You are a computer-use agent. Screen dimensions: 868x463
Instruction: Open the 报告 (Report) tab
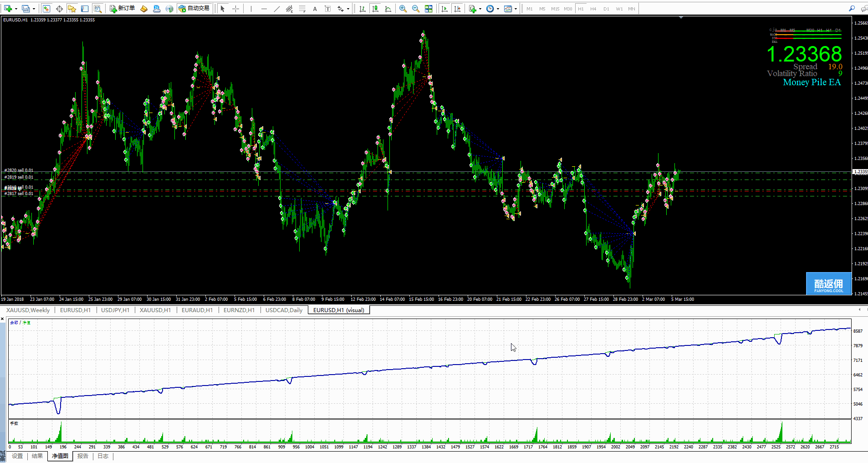coord(83,456)
